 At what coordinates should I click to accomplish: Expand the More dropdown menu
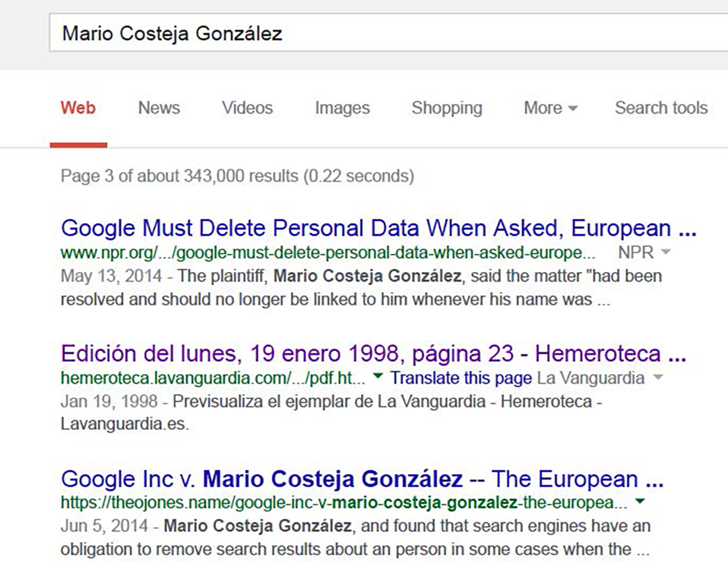pos(550,108)
